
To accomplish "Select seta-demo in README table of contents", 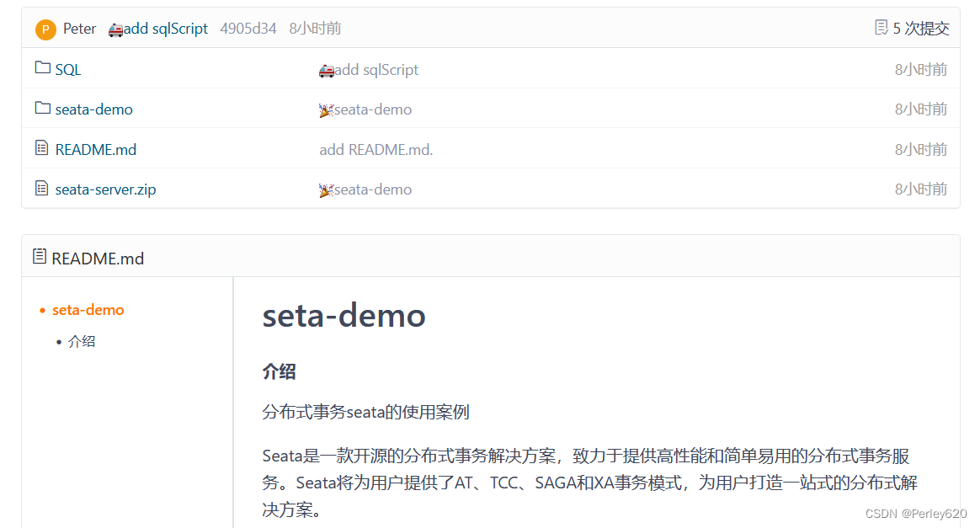I will coord(88,309).
